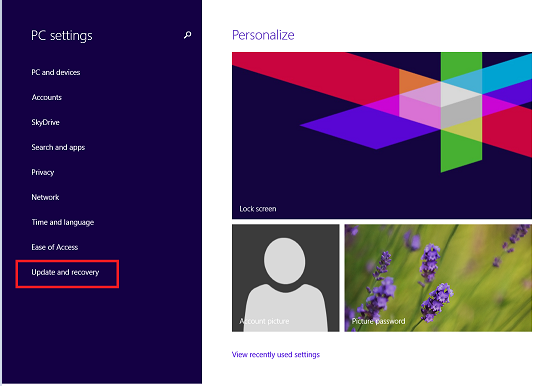Open the Picture password tile

438,278
